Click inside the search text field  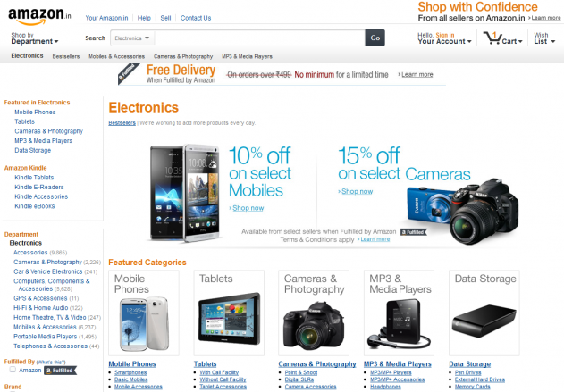(x=260, y=38)
